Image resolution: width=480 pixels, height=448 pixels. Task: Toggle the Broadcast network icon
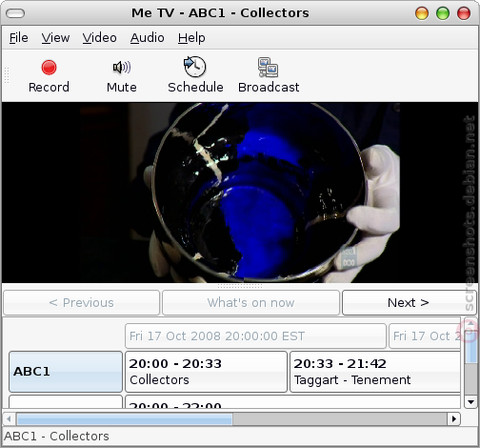point(269,68)
